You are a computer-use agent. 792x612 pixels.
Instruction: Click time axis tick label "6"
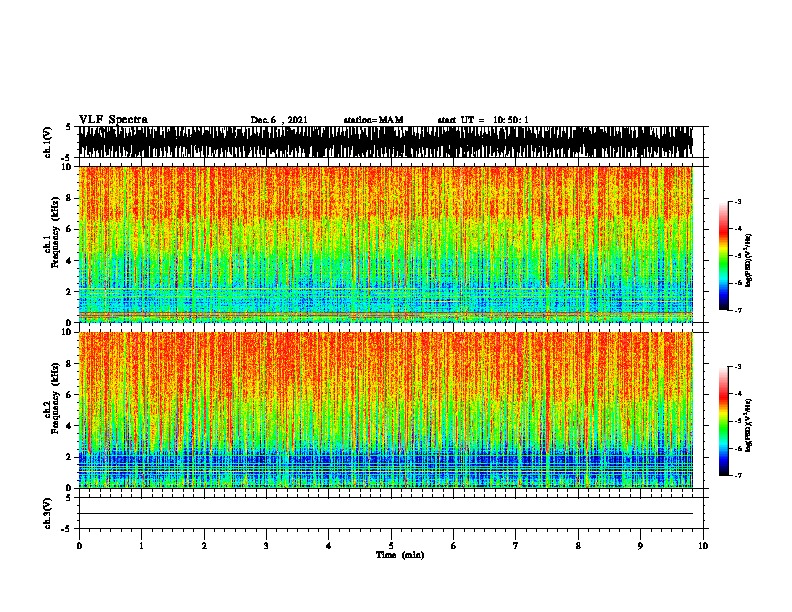pyautogui.click(x=454, y=546)
